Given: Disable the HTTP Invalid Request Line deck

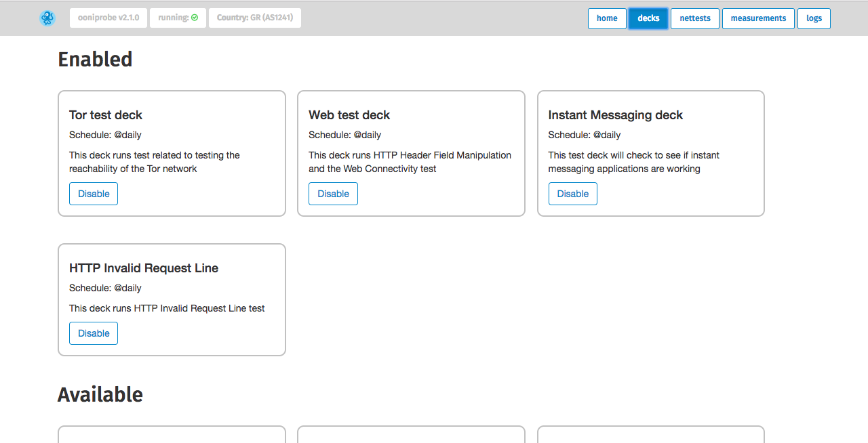Looking at the screenshot, I should pyautogui.click(x=93, y=333).
